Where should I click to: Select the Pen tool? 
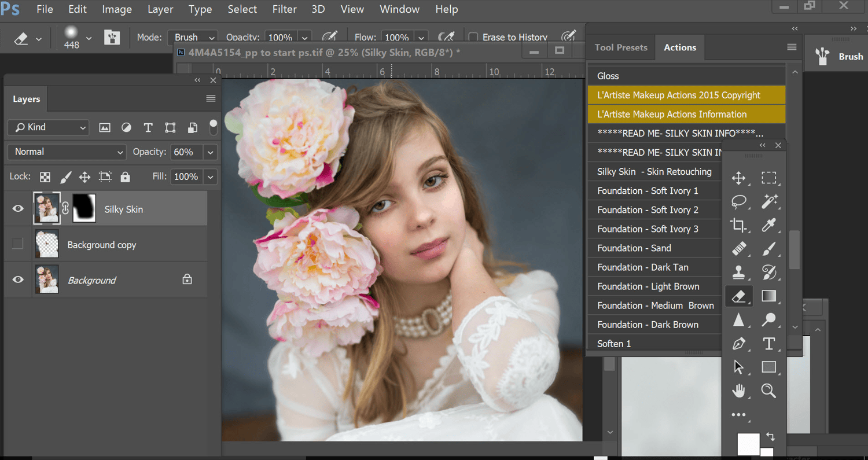click(738, 344)
